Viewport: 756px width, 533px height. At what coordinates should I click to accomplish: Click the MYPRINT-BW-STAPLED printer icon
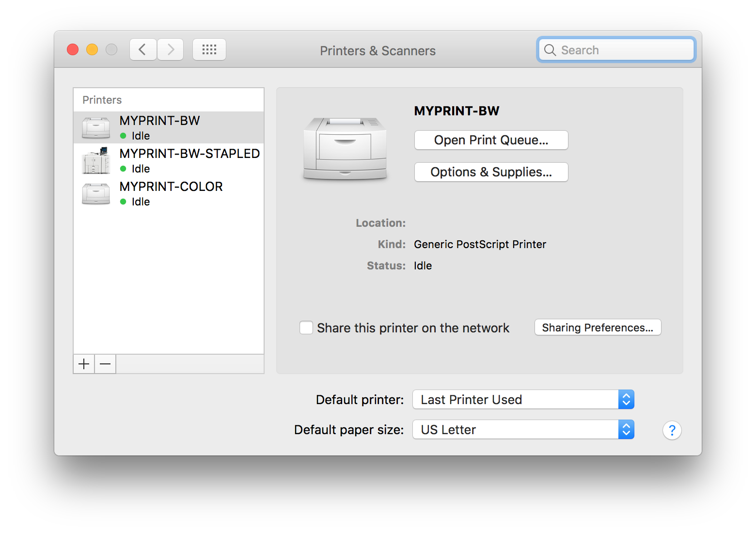[x=96, y=161]
